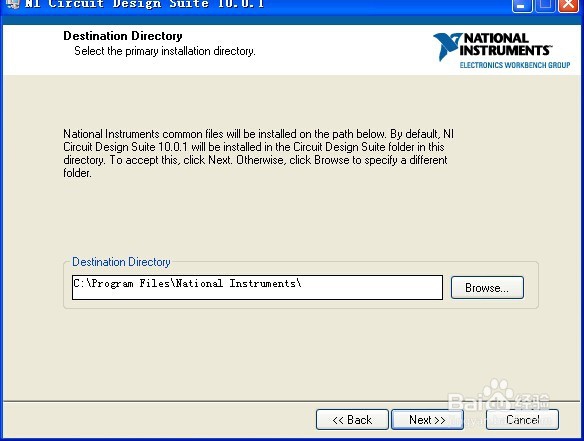Cancel the installation

tap(522, 420)
